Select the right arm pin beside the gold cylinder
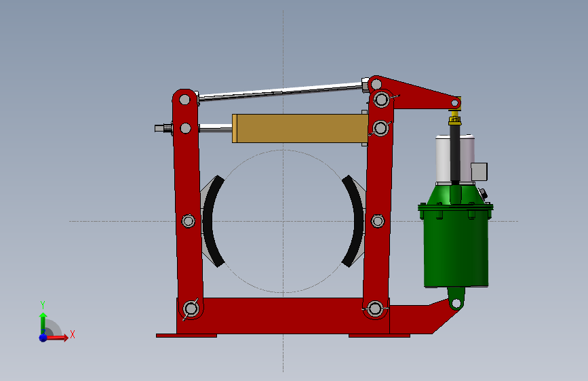The width and height of the screenshot is (588, 381). tap(380, 128)
